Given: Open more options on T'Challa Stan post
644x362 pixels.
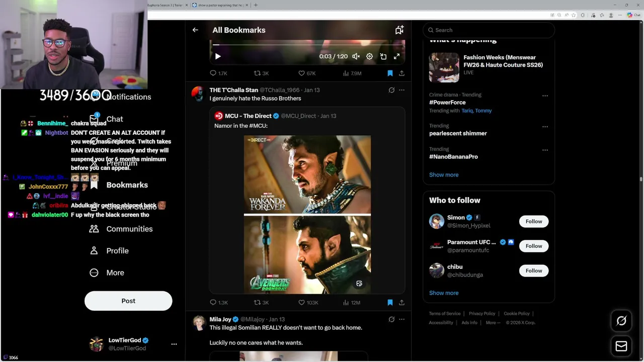Looking at the screenshot, I should pos(401,90).
